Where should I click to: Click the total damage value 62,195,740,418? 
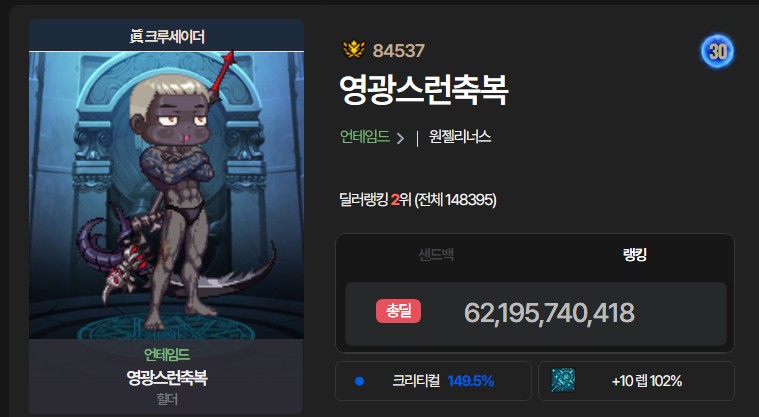click(549, 313)
